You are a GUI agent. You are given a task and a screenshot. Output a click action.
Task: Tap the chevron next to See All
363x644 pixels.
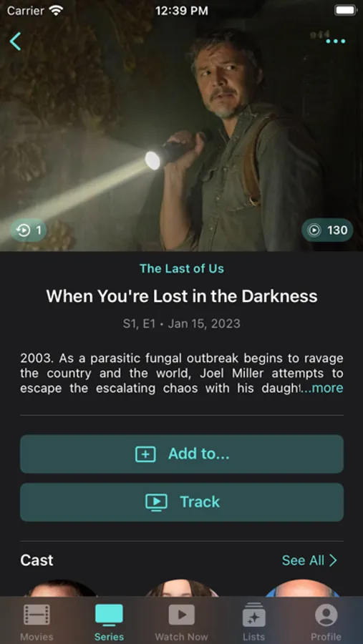[x=333, y=560]
